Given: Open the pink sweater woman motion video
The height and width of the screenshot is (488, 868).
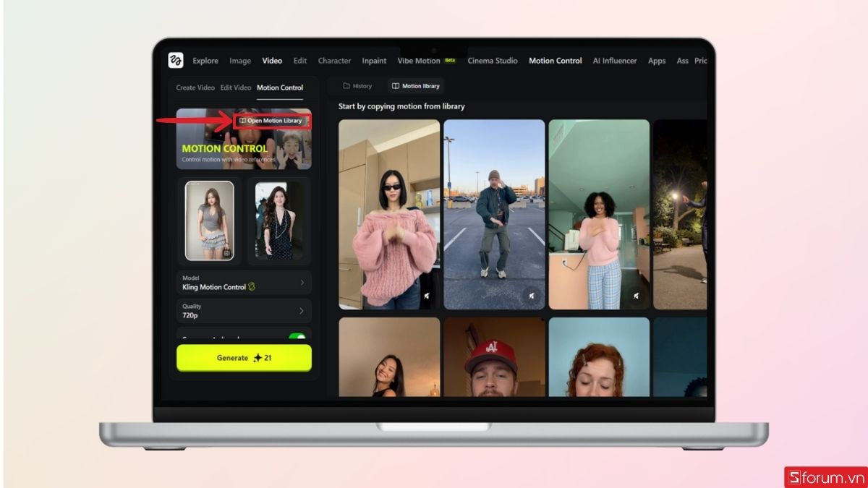Looking at the screenshot, I should (389, 215).
